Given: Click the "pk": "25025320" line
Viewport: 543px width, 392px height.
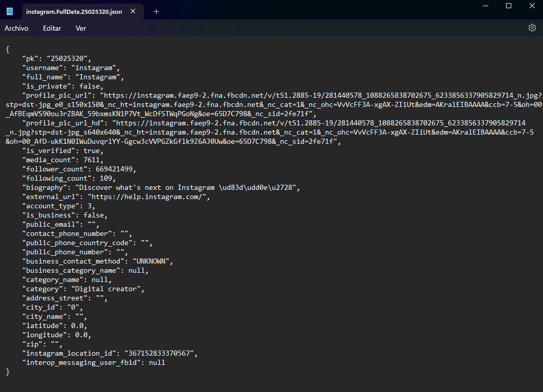Looking at the screenshot, I should pos(56,58).
